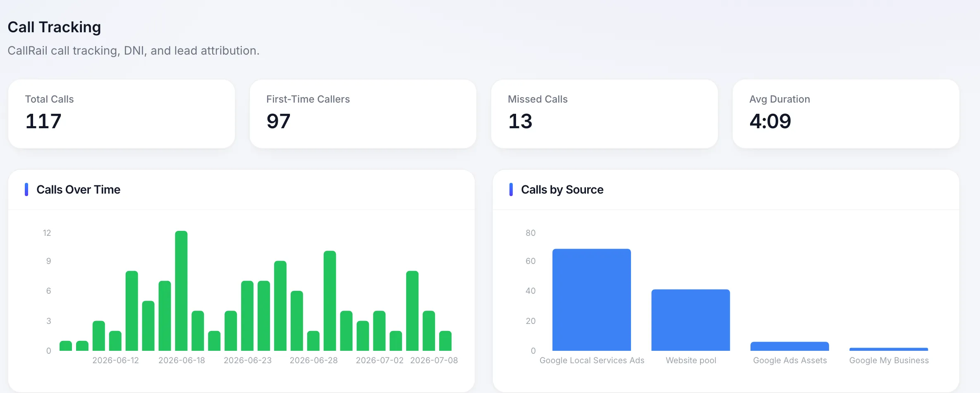Click the 9 y-axis tick in Calls Over Time
This screenshot has height=393, width=980.
point(49,261)
